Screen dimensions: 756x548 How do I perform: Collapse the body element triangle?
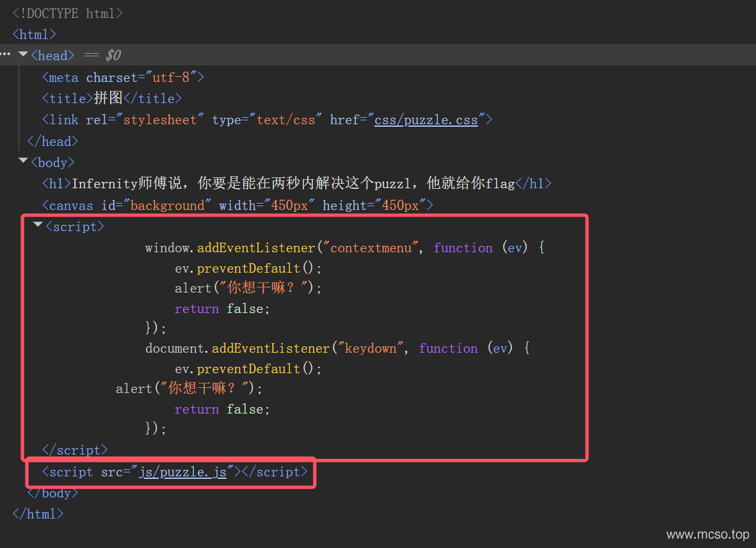click(x=22, y=161)
